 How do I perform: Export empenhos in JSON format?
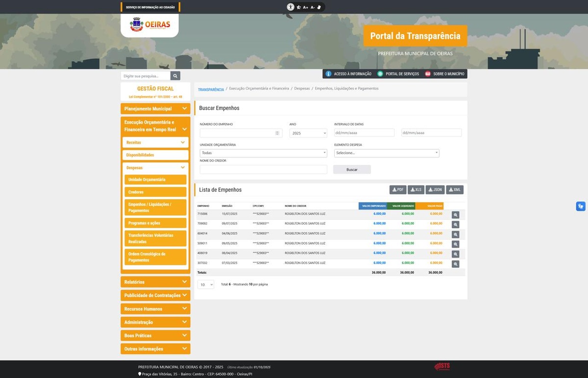(435, 190)
